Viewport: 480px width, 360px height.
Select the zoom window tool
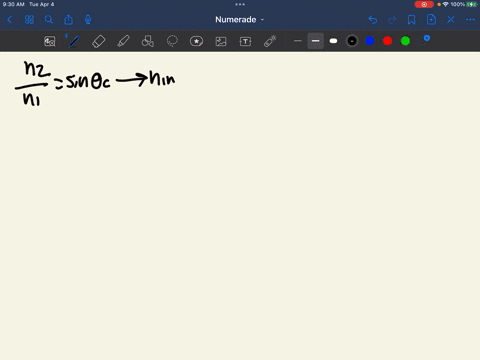[x=50, y=41]
